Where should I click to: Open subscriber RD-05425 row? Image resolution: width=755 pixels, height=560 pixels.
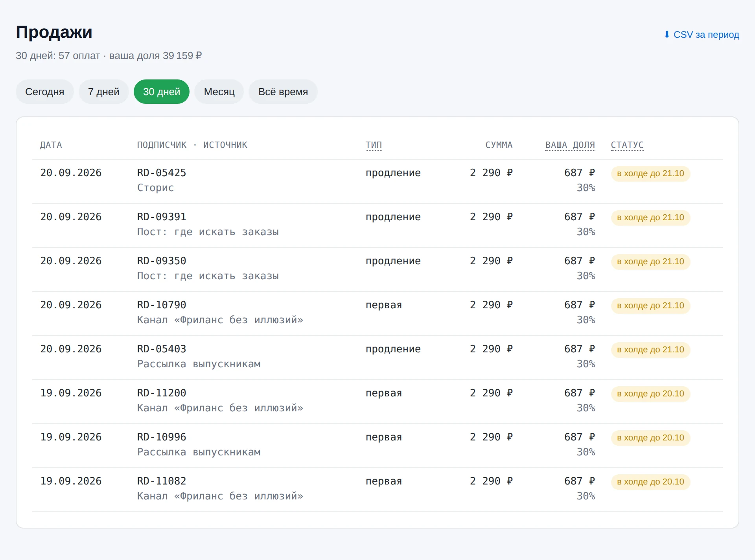(x=377, y=181)
